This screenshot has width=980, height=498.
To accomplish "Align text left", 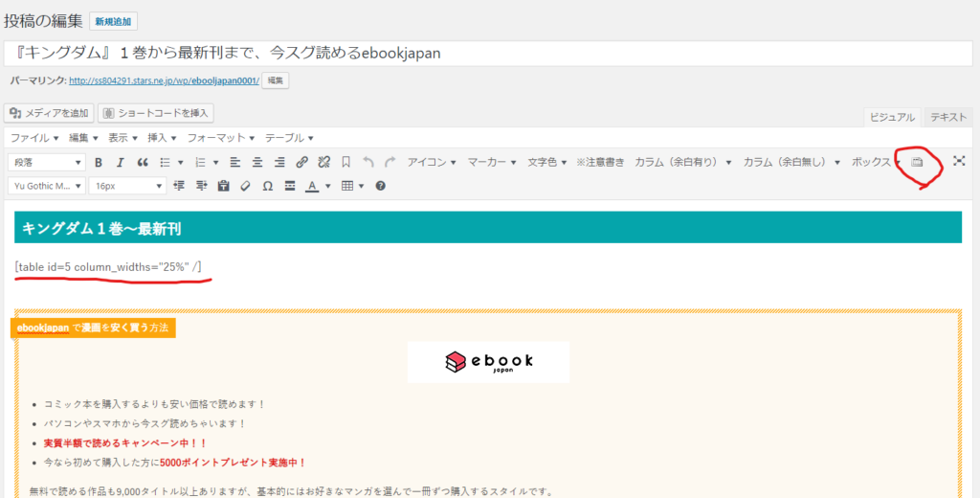I will [235, 163].
